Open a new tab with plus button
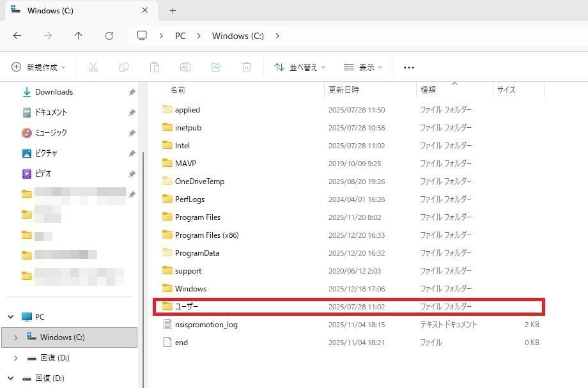Viewport: 588px width, 388px height. 173,10
